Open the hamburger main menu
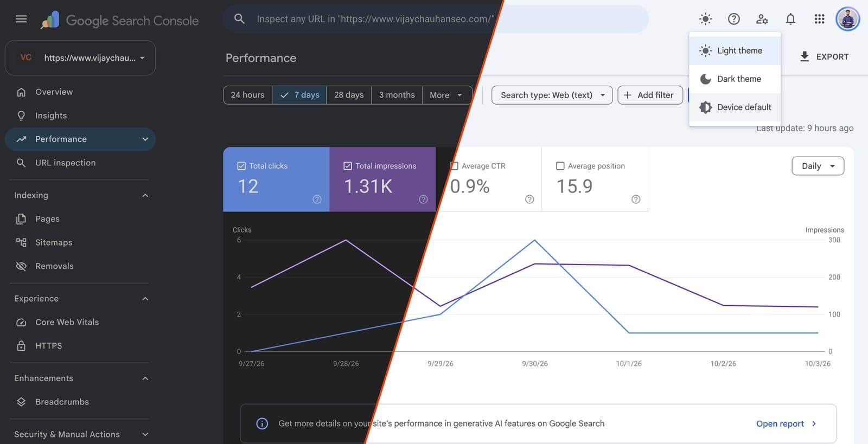Screen dimensions: 868x444 (21, 19)
